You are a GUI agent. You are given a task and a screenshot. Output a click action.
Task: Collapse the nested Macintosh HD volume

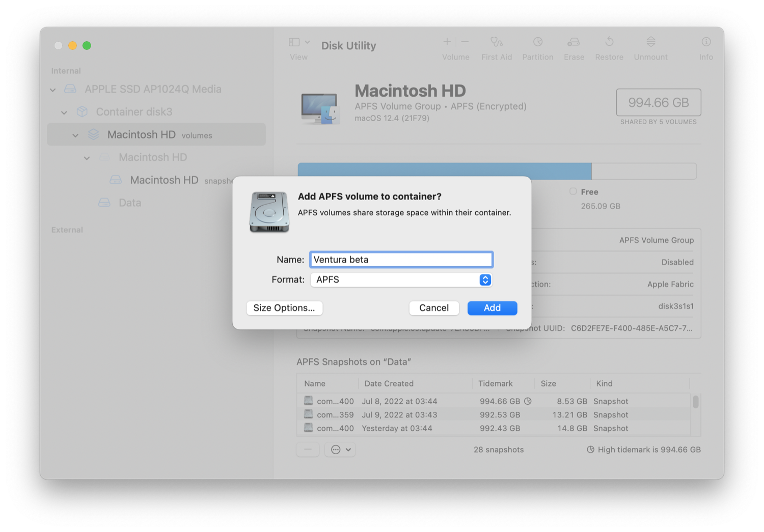87,158
